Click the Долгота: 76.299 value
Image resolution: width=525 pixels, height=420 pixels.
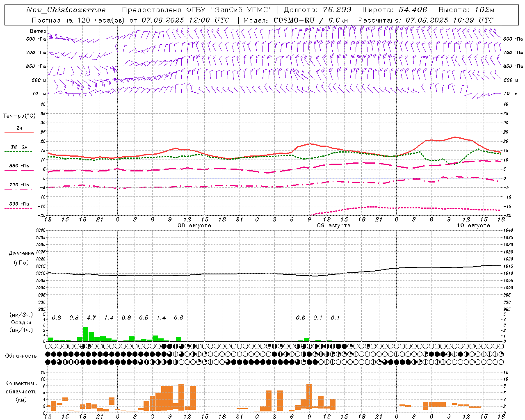click(x=317, y=10)
